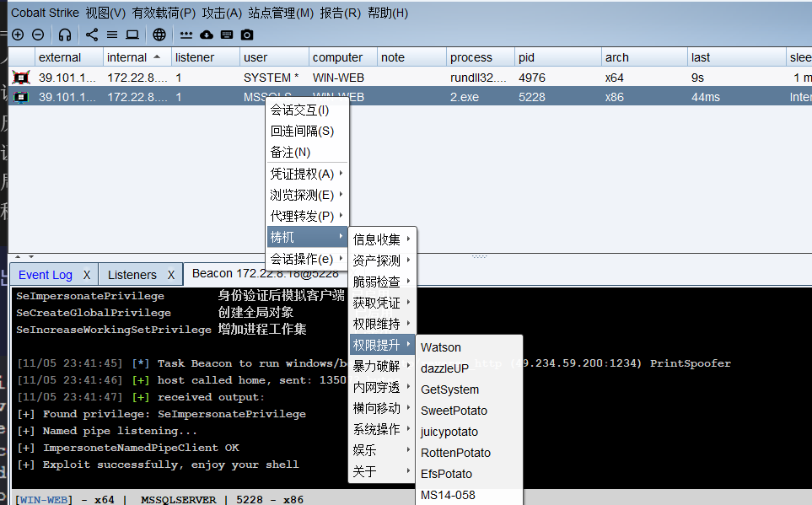Select MS14-058 from the submenu

pos(469,495)
